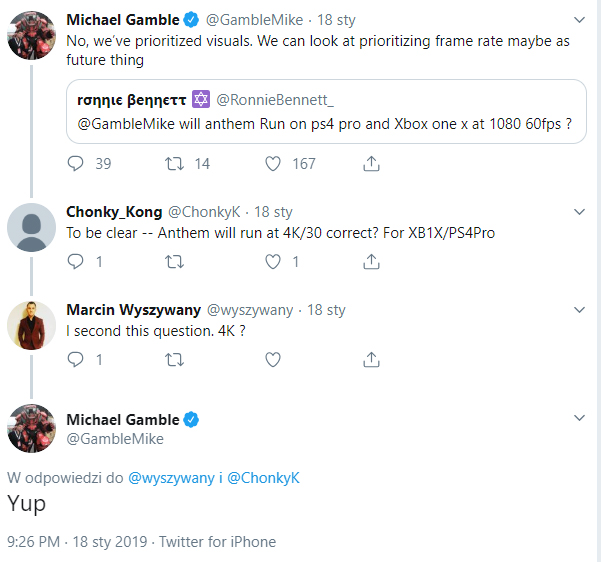Reply to Chonky_Kong's tweet
The image size is (601, 562).
[76, 262]
